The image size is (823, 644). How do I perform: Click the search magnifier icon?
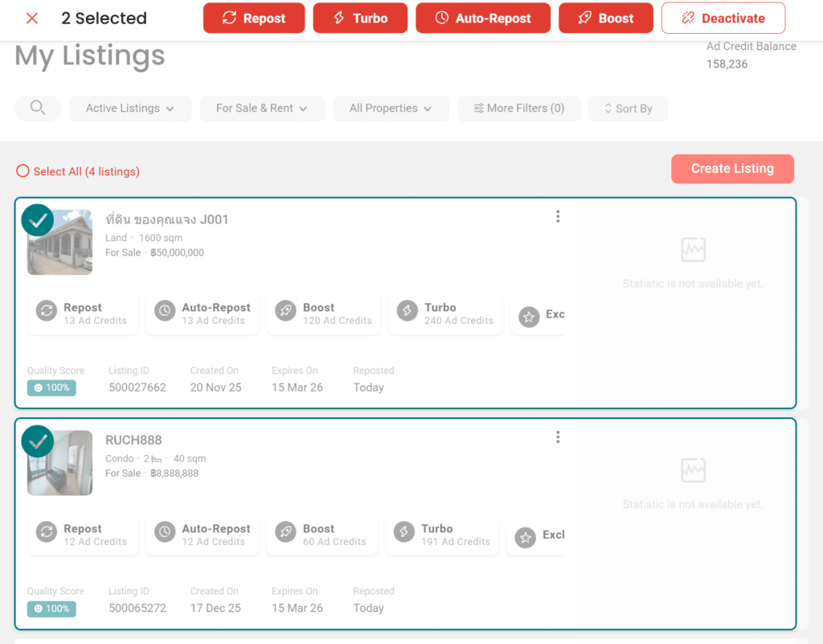point(38,108)
